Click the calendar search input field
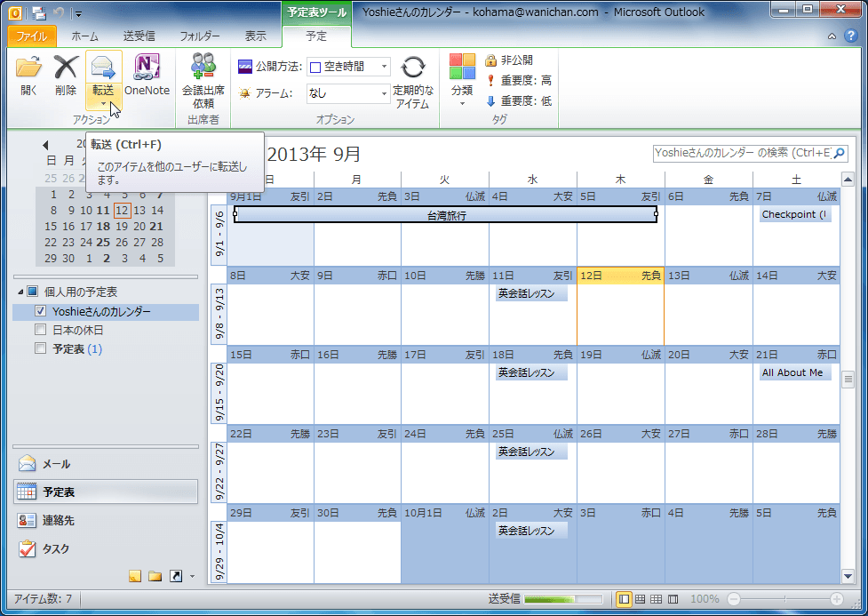The height and width of the screenshot is (616, 868). [743, 153]
